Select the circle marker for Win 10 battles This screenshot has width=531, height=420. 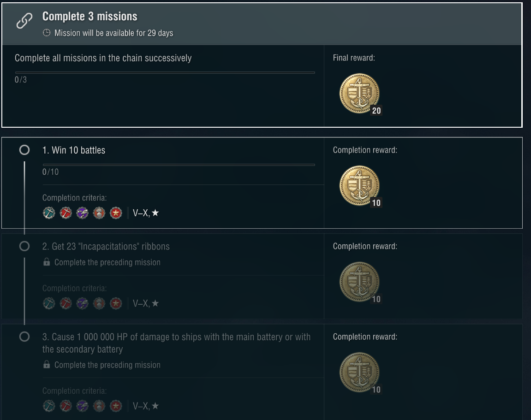click(24, 150)
